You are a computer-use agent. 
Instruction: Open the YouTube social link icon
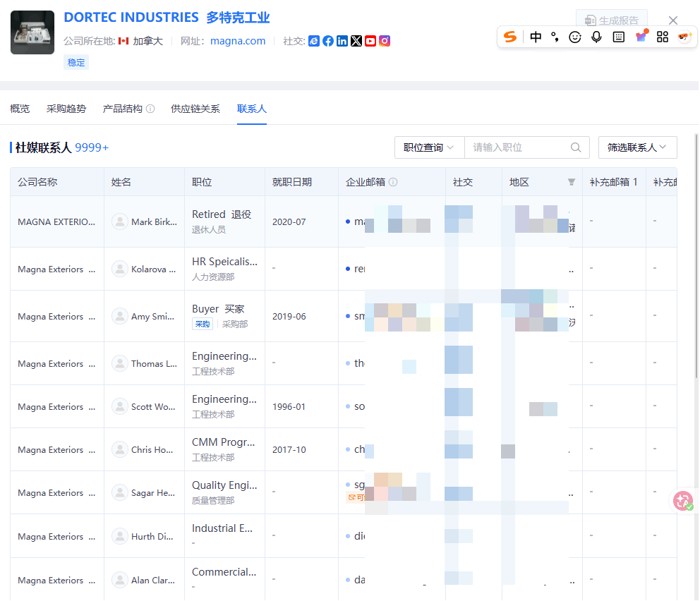click(370, 42)
